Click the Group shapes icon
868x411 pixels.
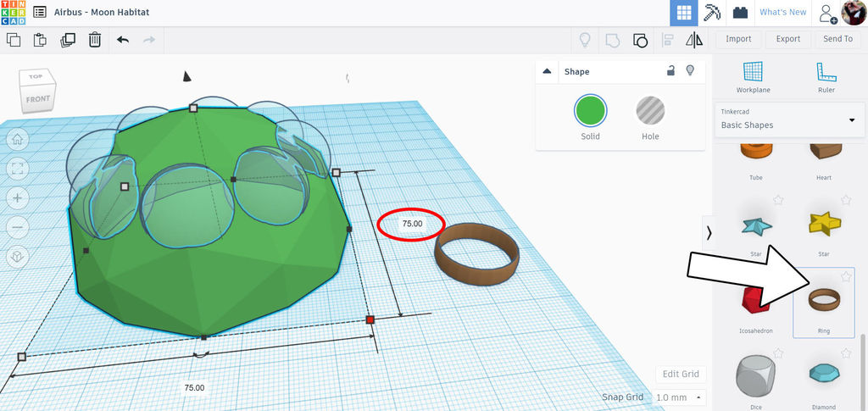612,40
